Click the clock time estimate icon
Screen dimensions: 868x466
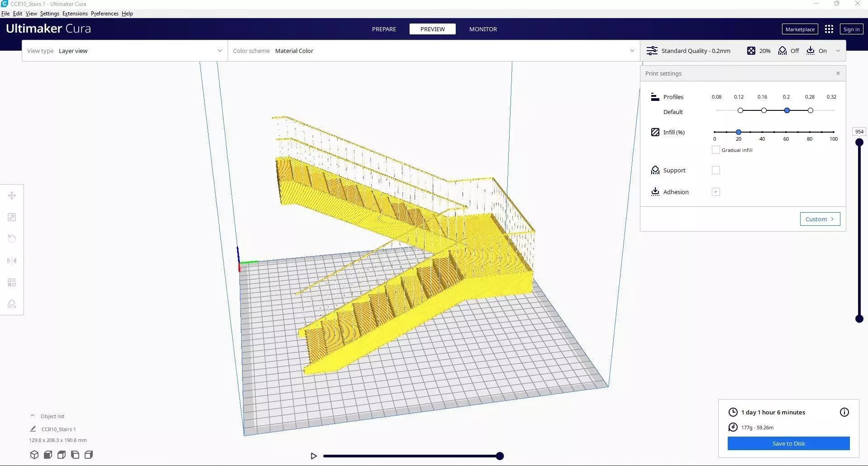(x=733, y=412)
